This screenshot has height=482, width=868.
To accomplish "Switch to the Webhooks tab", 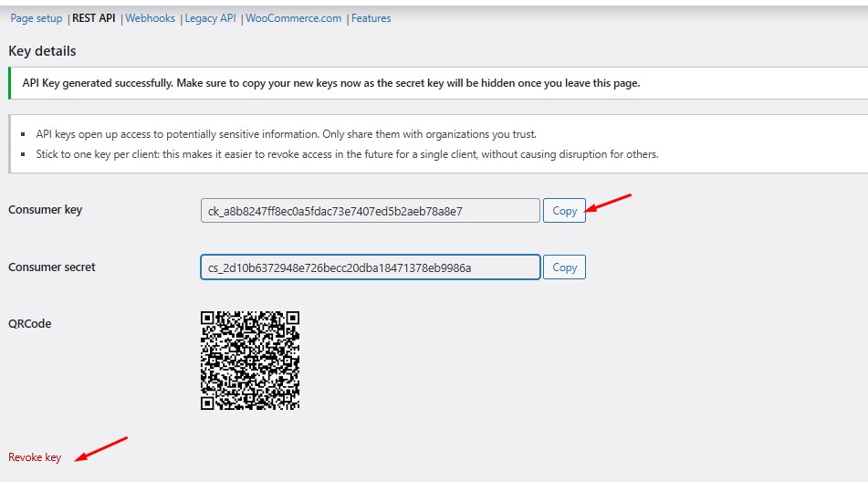I will (x=150, y=18).
